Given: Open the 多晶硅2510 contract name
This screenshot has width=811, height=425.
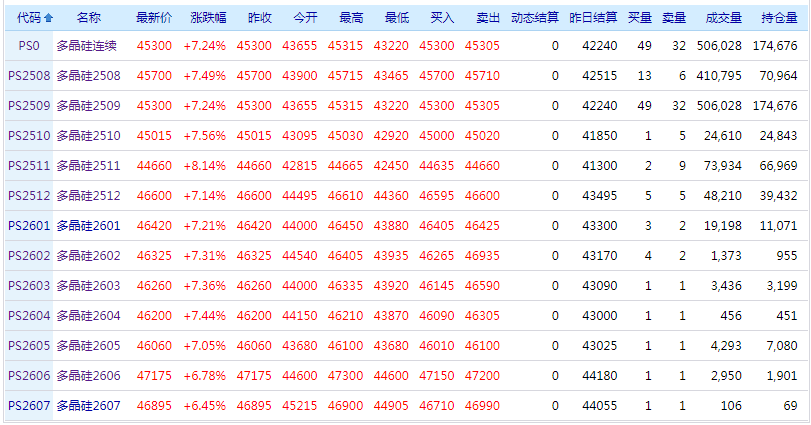Looking at the screenshot, I should pyautogui.click(x=88, y=135).
